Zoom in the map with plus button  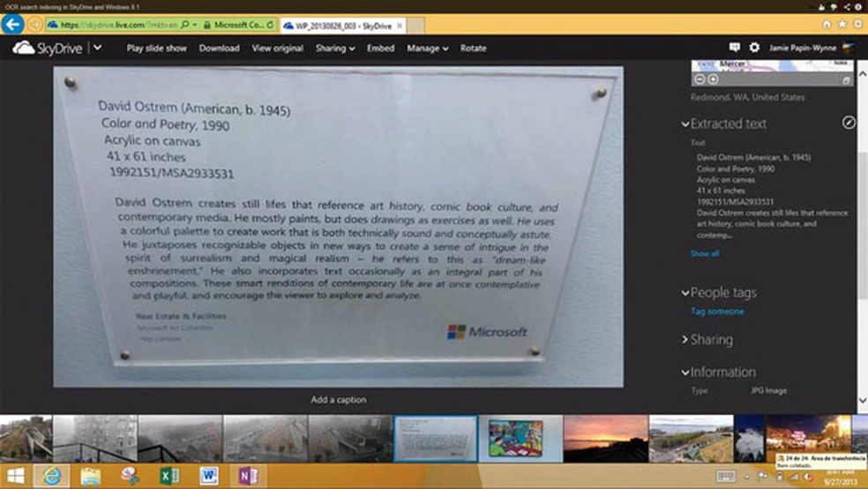tap(713, 79)
